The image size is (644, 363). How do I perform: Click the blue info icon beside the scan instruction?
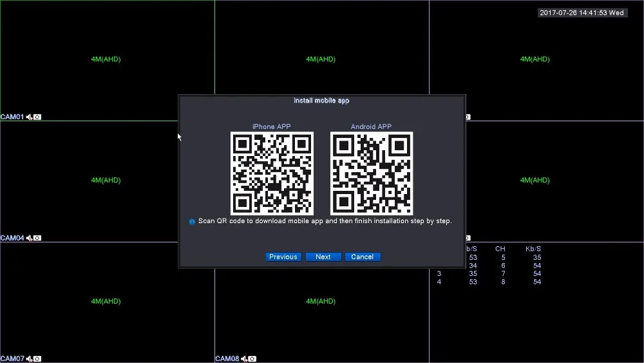point(192,222)
